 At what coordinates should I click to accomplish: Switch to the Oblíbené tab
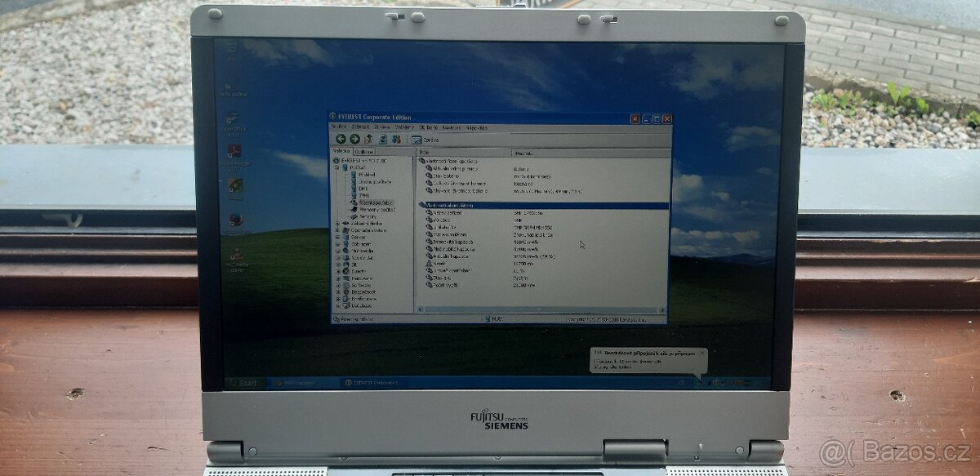[365, 152]
